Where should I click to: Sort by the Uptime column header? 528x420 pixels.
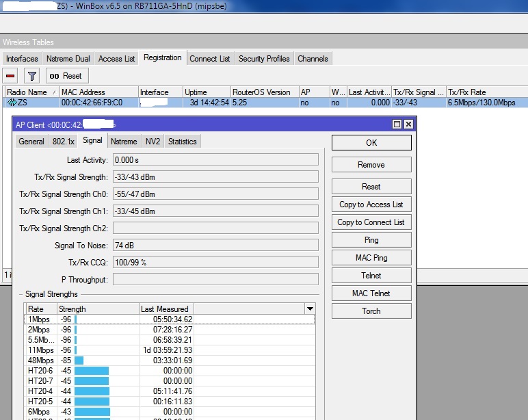click(207, 92)
